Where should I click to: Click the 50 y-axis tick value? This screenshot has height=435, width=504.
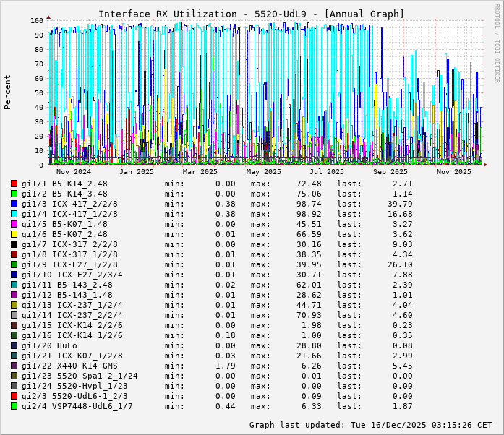pos(39,92)
